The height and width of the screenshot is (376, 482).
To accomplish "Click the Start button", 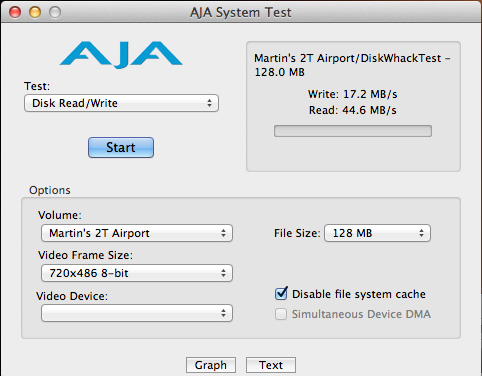I will pyautogui.click(x=121, y=147).
